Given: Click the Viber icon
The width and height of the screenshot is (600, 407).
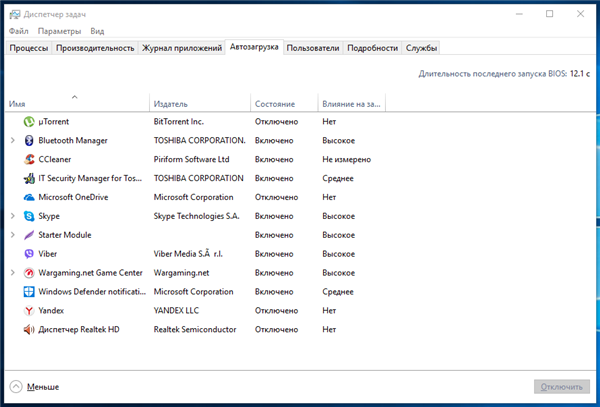Looking at the screenshot, I should [x=29, y=254].
